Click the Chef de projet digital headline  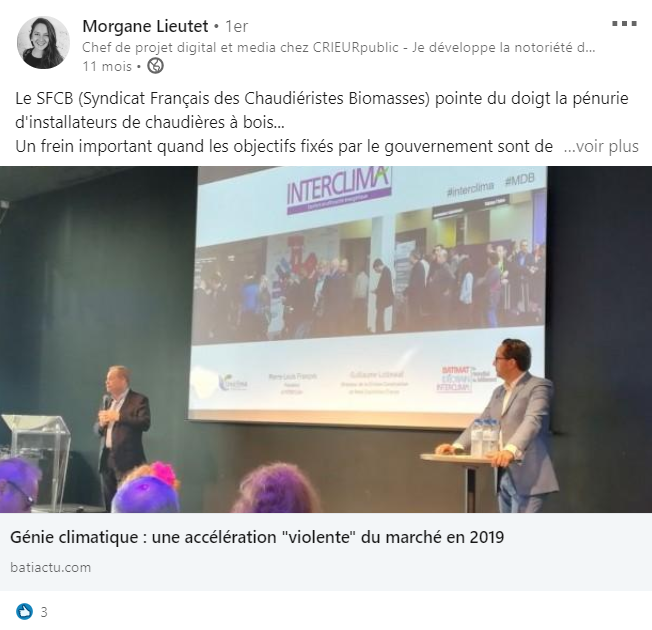coord(338,47)
